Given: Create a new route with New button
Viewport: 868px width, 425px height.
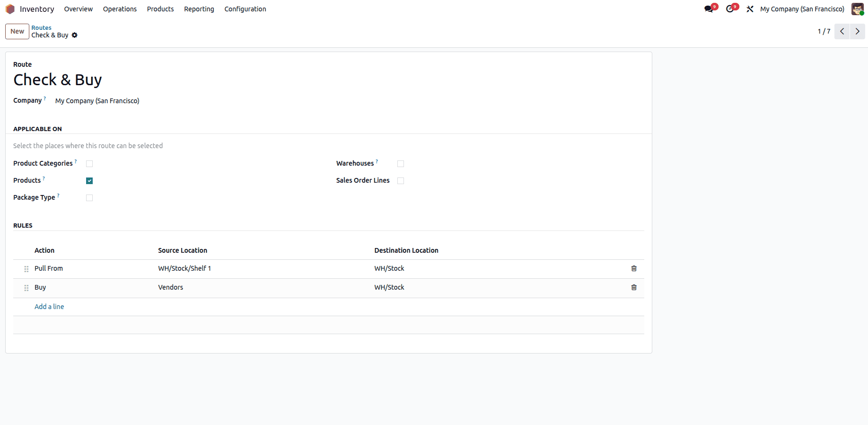Looking at the screenshot, I should point(18,31).
